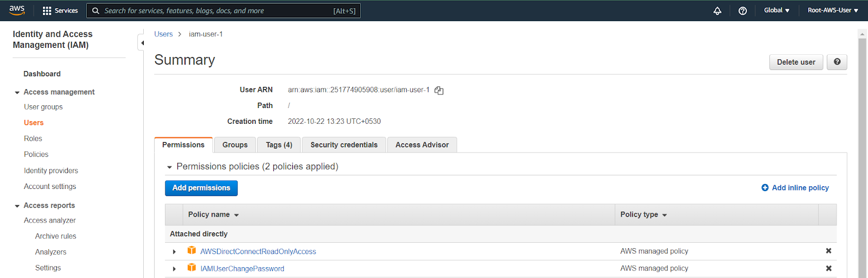The image size is (868, 278).
Task: Collapse the IAM sidebar with arrow handle
Action: tap(142, 43)
